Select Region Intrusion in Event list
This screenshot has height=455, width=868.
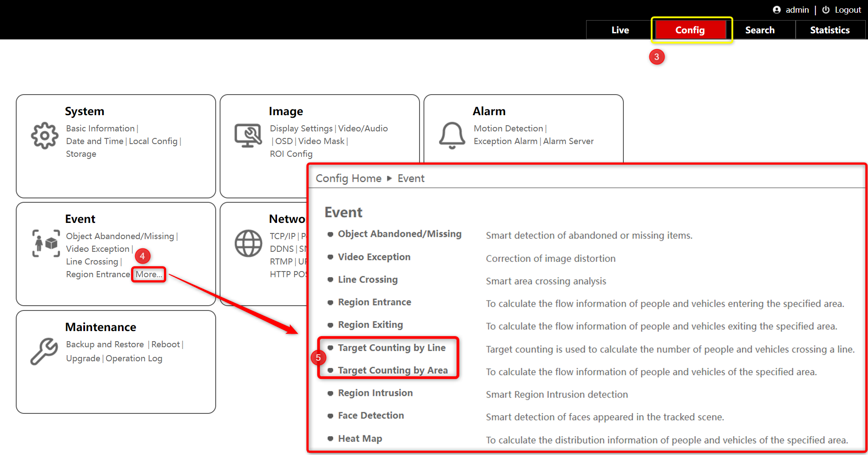tap(375, 393)
